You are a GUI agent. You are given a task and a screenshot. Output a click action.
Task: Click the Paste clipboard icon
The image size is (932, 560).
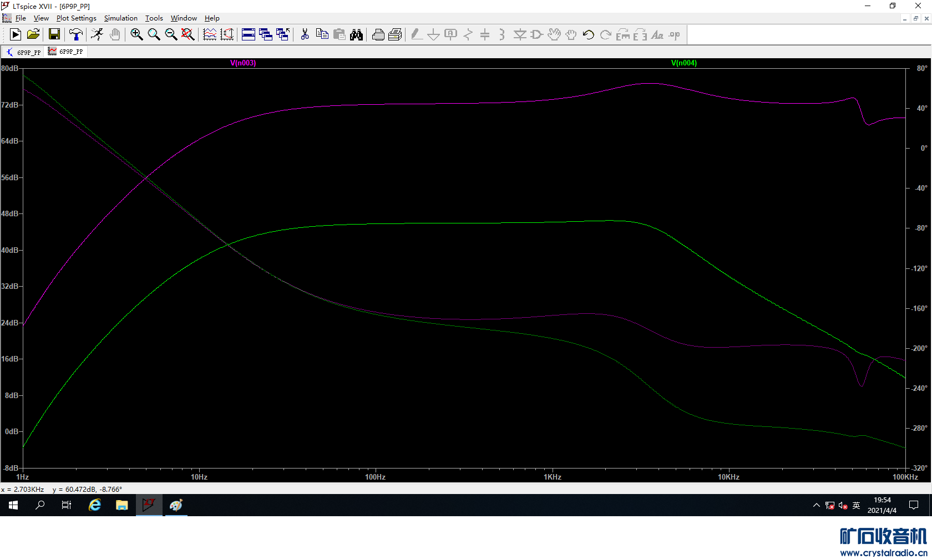coord(339,34)
